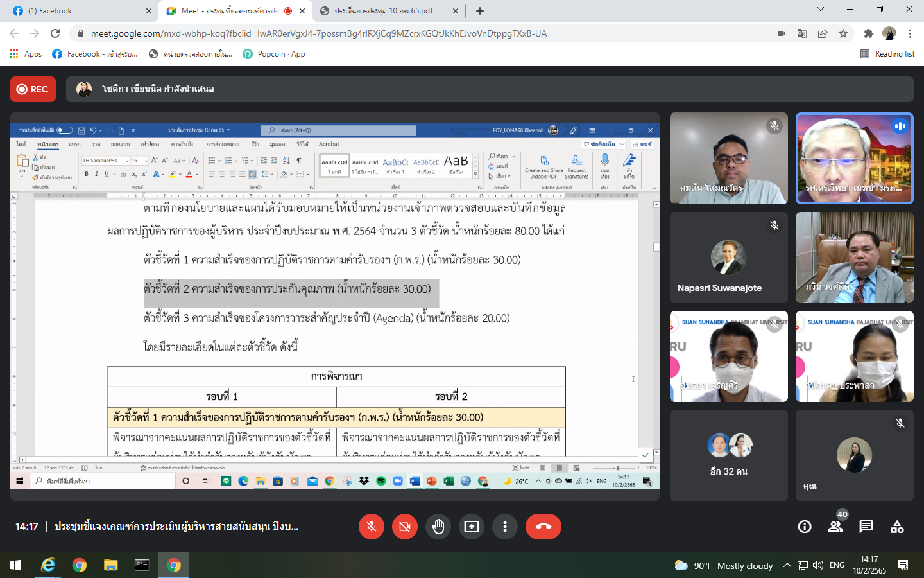Switch to the Facebook browser tab
Image resolution: width=924 pixels, height=578 pixels.
[x=77, y=11]
